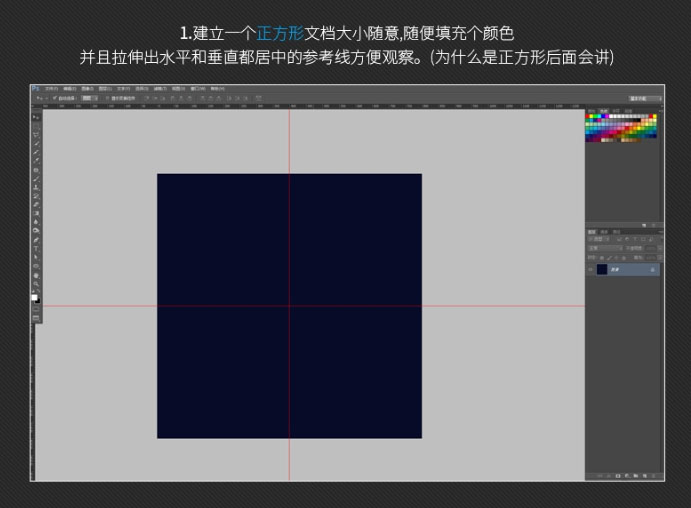Switch to the Paths panel tab
691x508 pixels.
click(x=617, y=232)
